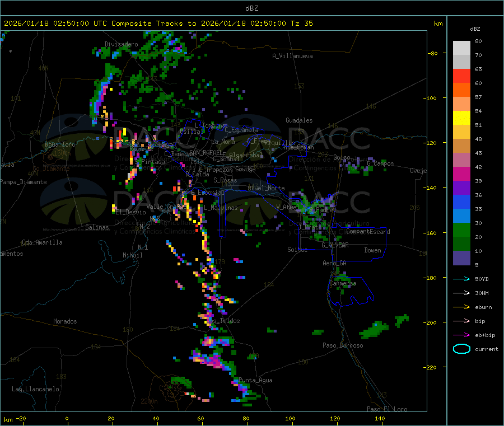This screenshot has width=504, height=426.
Task: Click the Salinas map label
Action: point(97,227)
